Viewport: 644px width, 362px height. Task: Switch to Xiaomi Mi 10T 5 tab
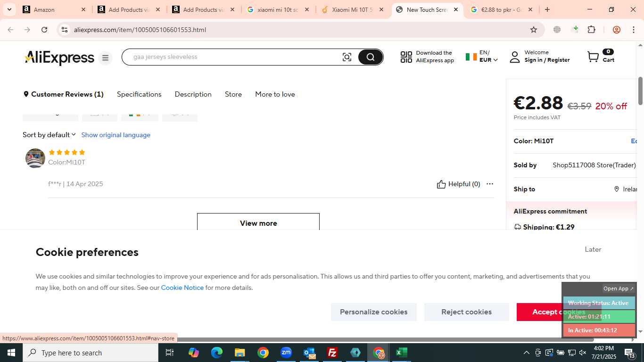353,9
